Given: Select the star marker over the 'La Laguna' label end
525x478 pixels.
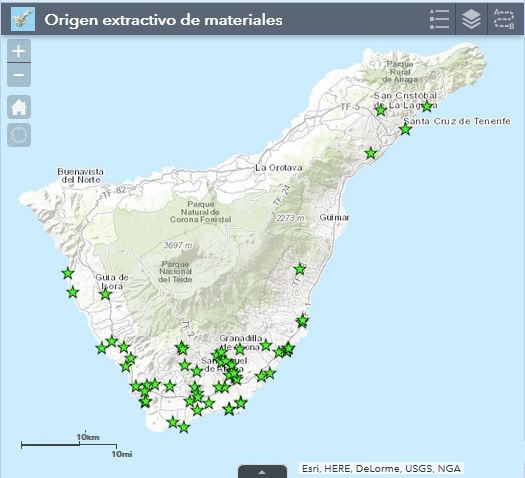Looking at the screenshot, I should point(427,106).
